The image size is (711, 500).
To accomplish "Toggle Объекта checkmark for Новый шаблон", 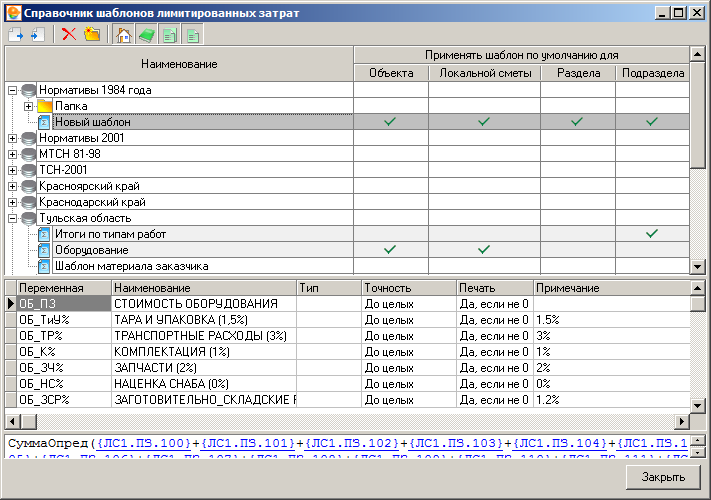I will 390,121.
